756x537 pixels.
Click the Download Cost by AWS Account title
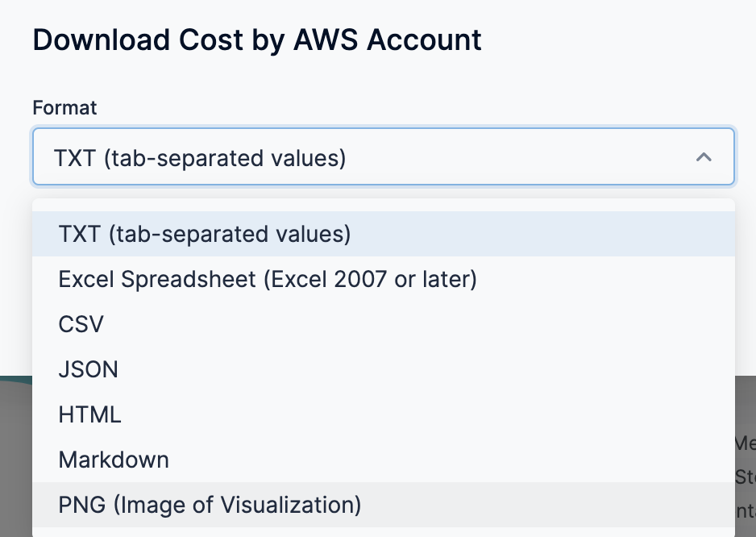pos(257,40)
